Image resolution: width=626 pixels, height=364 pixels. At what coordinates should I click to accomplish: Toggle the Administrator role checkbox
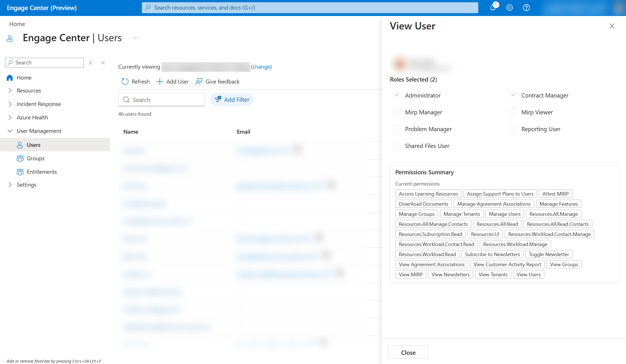point(397,95)
